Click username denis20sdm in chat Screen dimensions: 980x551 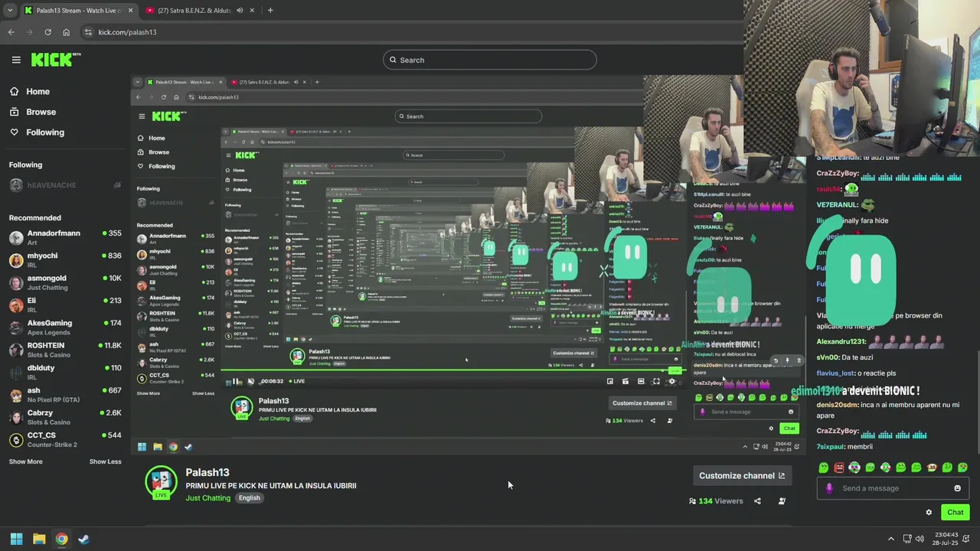click(837, 405)
